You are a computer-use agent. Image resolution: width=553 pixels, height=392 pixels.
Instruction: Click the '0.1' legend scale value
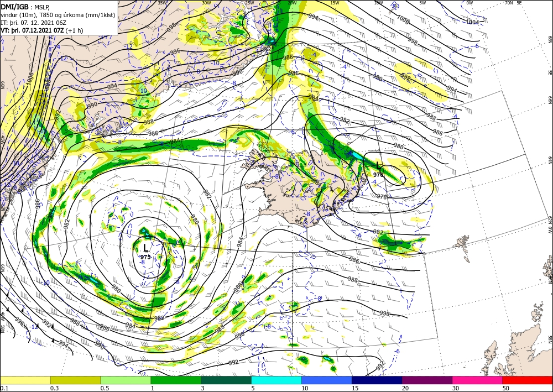(x=4, y=388)
